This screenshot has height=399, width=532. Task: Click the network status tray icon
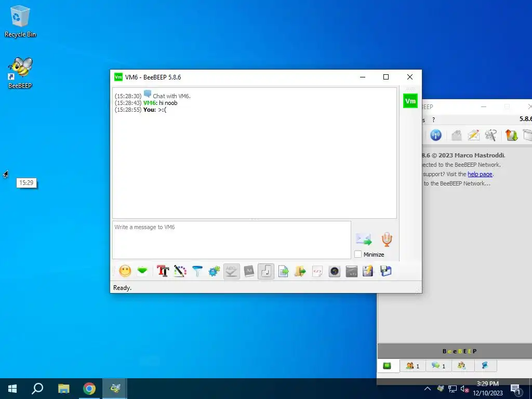pos(453,389)
